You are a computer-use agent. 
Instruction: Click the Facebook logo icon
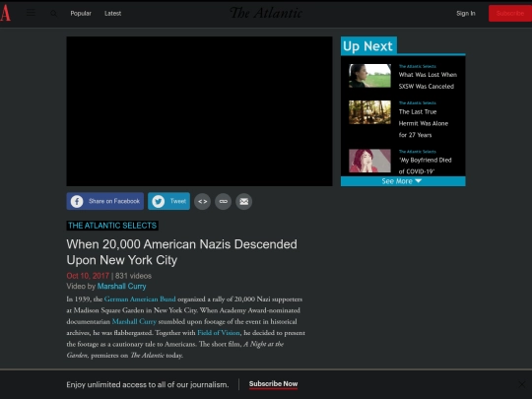point(77,201)
